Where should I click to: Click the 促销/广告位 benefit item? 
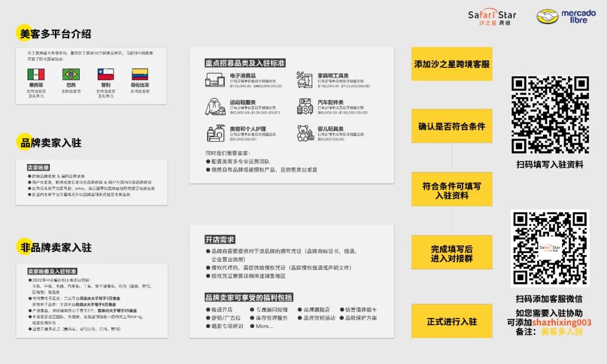tap(223, 318)
